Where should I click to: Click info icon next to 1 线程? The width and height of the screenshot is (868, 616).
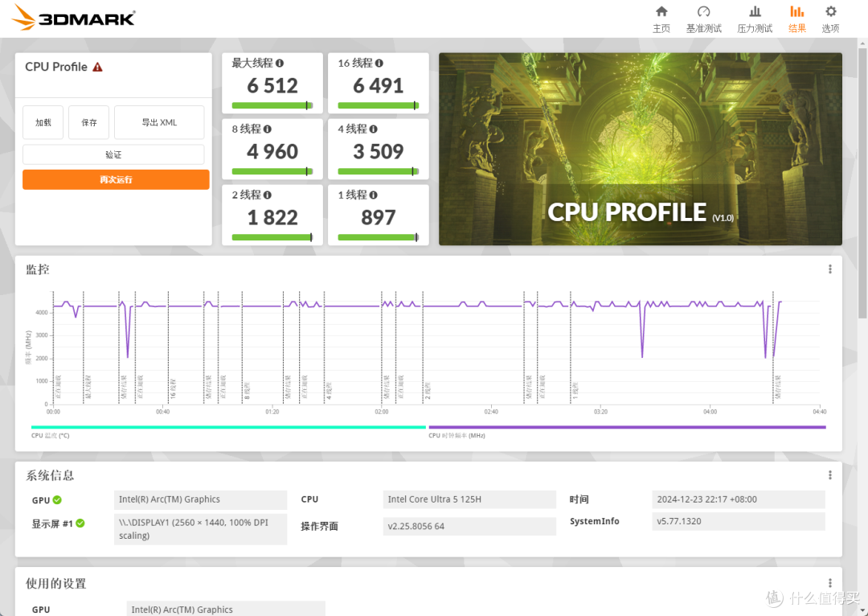(373, 195)
